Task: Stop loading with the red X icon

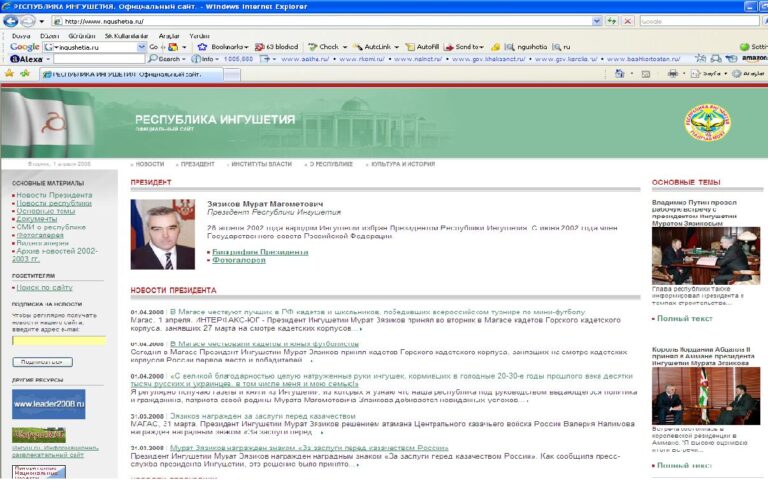Action: pyautogui.click(x=627, y=21)
